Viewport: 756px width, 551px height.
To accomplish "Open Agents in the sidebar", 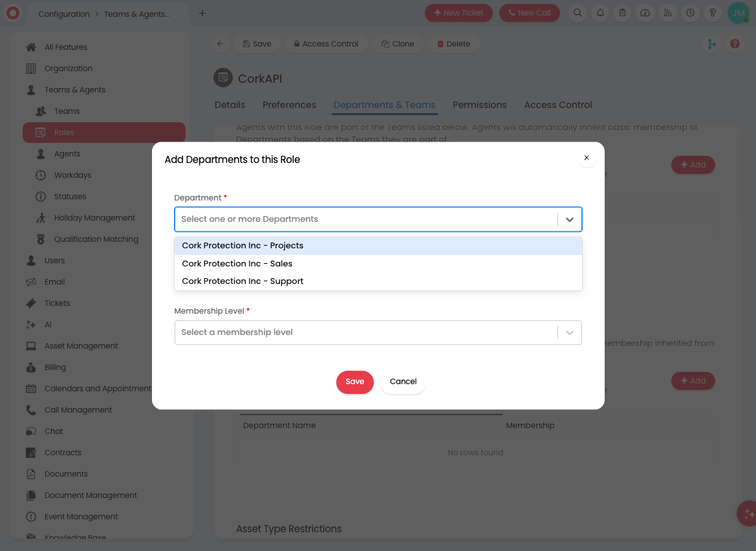I will coord(67,154).
